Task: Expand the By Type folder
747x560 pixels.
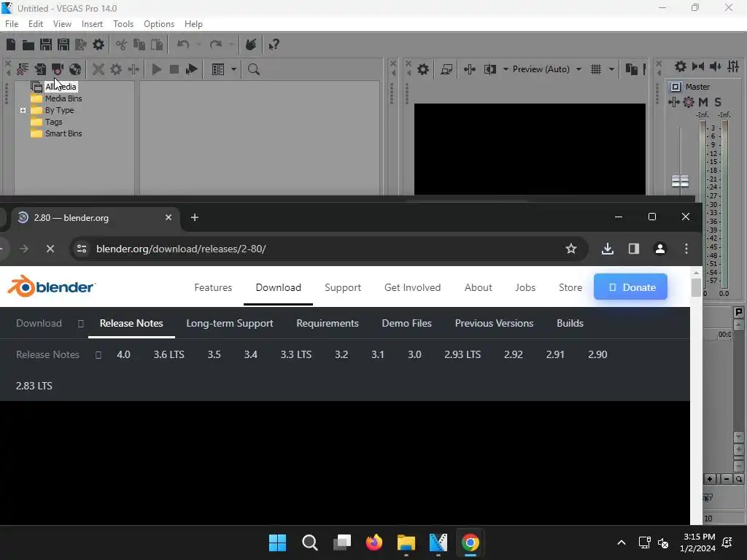Action: [23, 110]
